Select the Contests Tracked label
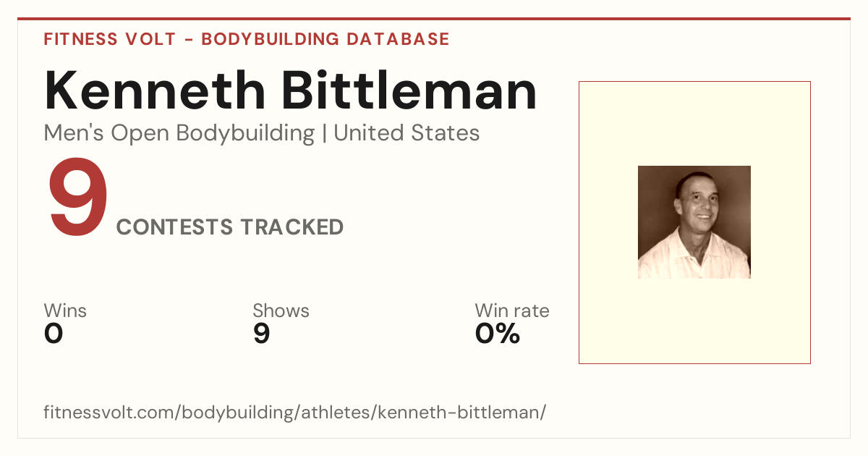Screen dimensions: 868x456 [x=230, y=227]
